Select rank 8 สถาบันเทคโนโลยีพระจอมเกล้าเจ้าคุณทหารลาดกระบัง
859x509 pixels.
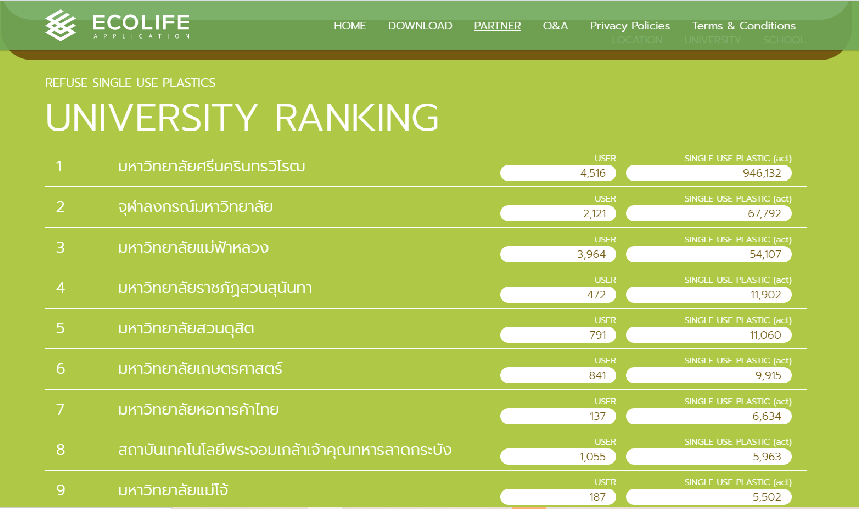click(x=284, y=450)
